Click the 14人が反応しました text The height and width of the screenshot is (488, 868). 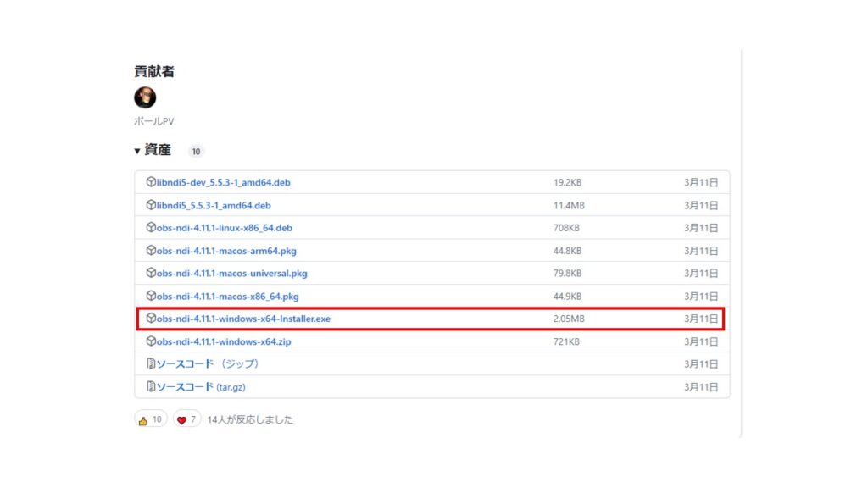pos(250,419)
